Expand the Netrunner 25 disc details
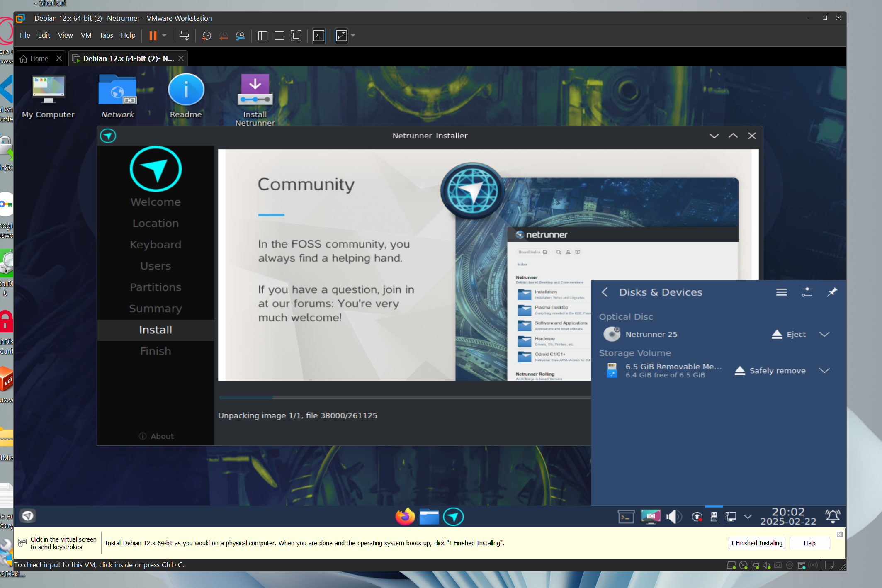This screenshot has height=588, width=882. [x=824, y=335]
